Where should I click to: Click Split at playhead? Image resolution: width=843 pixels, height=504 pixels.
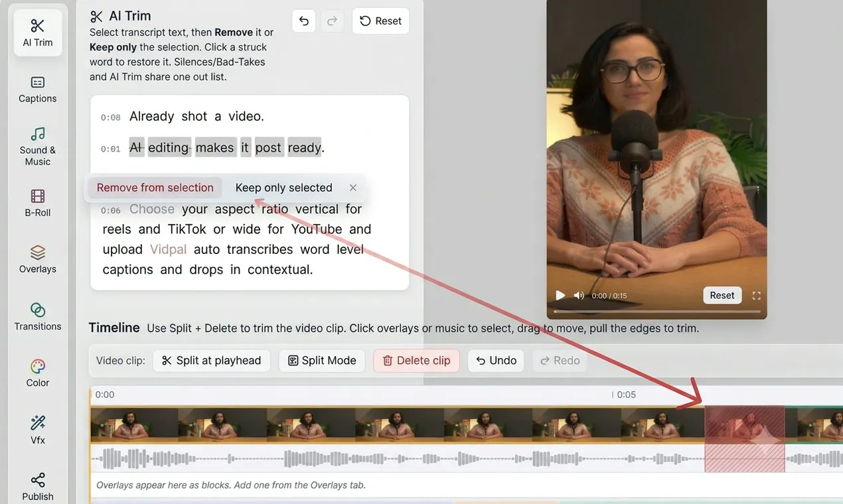[212, 361]
